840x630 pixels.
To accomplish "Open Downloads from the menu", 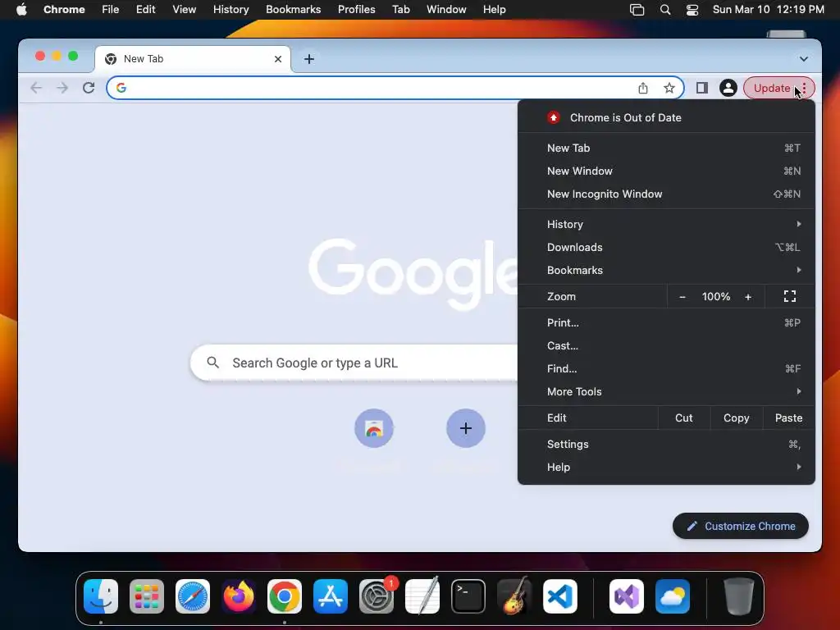I will click(x=666, y=247).
